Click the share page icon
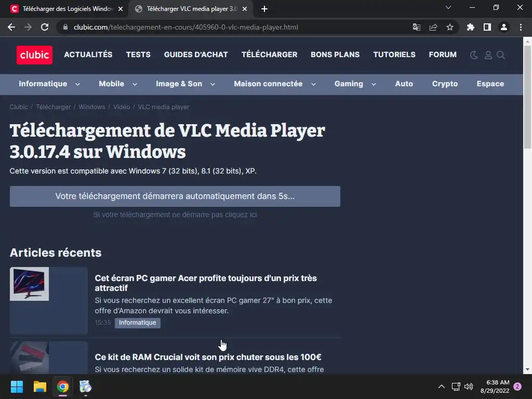The width and height of the screenshot is (532, 399). 433,27
